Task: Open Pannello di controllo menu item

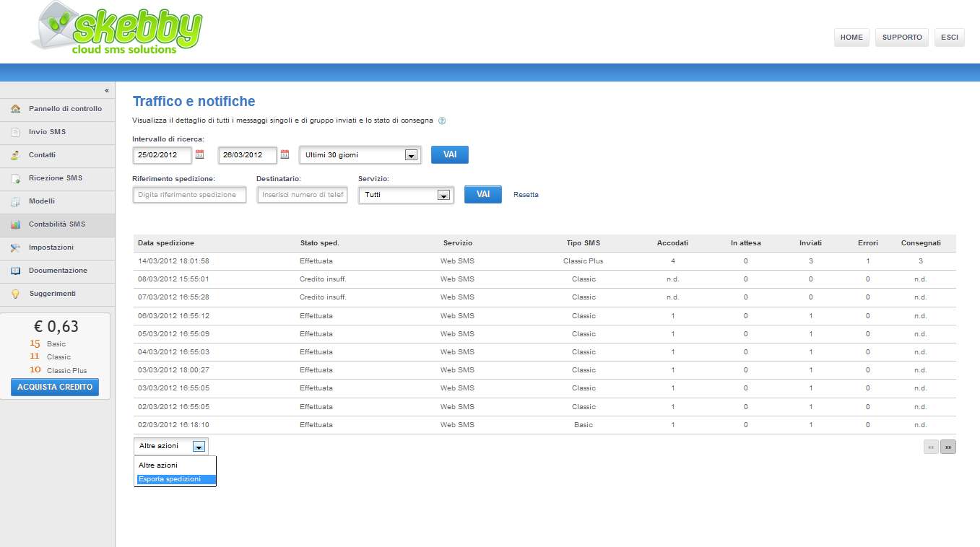Action: [58, 109]
